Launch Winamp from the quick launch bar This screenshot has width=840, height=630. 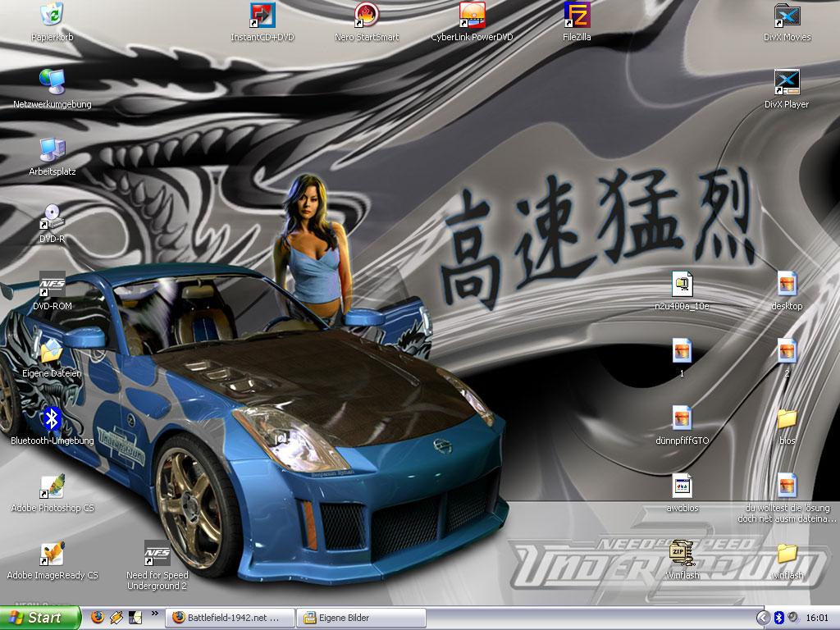pos(116,618)
